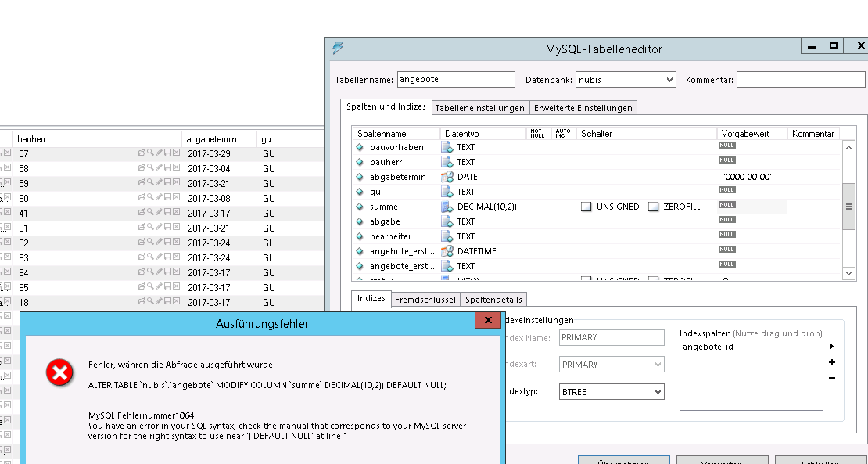The width and height of the screenshot is (868, 464).
Task: Click scroll-down arrow of the column list
Action: pyautogui.click(x=848, y=273)
